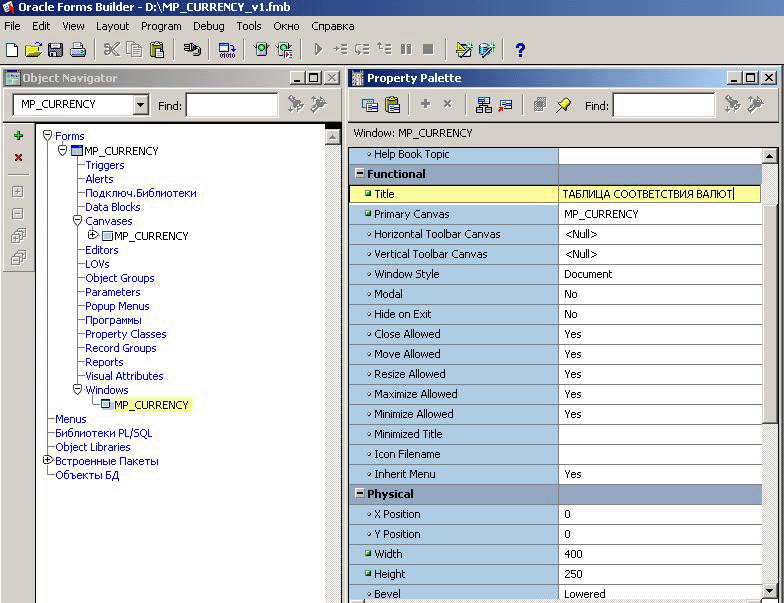
Task: Click the Paste clipboard icon in main toolbar
Action: coord(157,50)
